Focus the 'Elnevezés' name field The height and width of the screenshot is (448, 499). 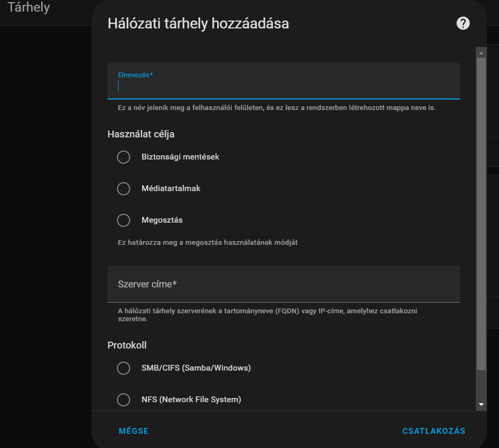283,85
